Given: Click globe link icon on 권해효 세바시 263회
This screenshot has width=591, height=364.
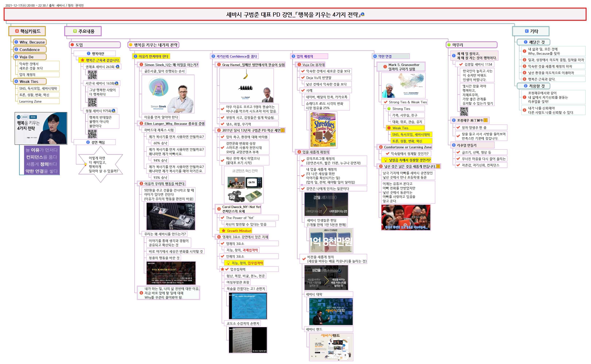Looking at the screenshot, I should [118, 67].
